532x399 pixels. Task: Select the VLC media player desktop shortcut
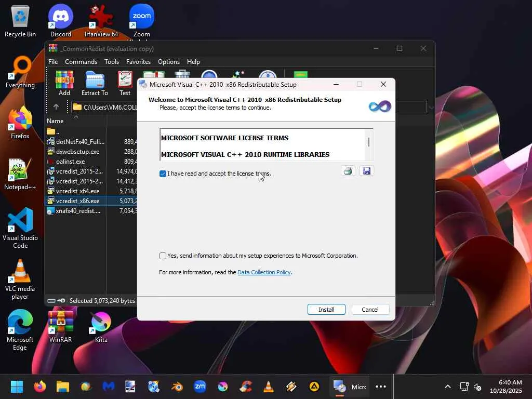click(x=20, y=280)
